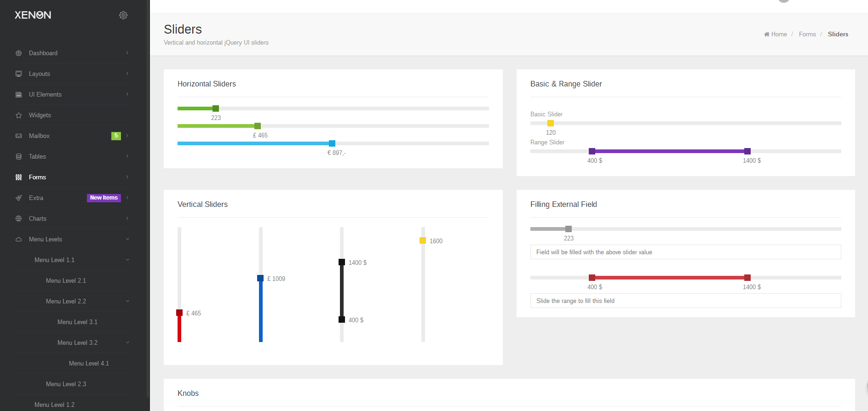The height and width of the screenshot is (411, 868).
Task: Click the Layouts monitor icon
Action: click(19, 74)
